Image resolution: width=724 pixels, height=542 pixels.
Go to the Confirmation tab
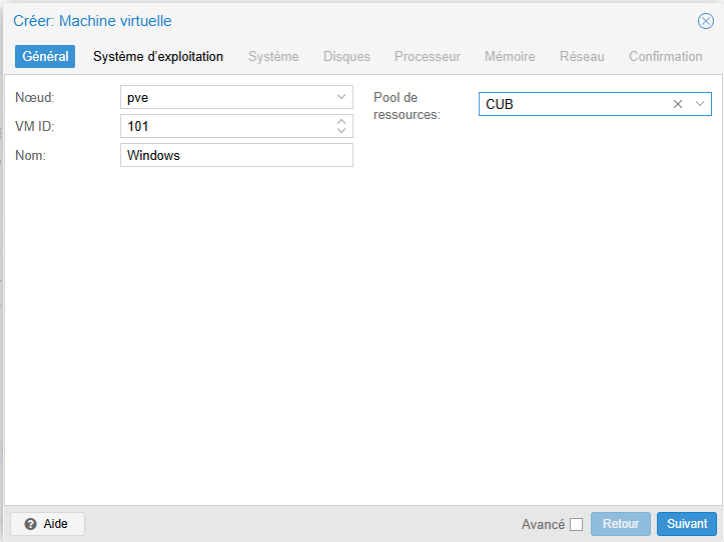[665, 56]
